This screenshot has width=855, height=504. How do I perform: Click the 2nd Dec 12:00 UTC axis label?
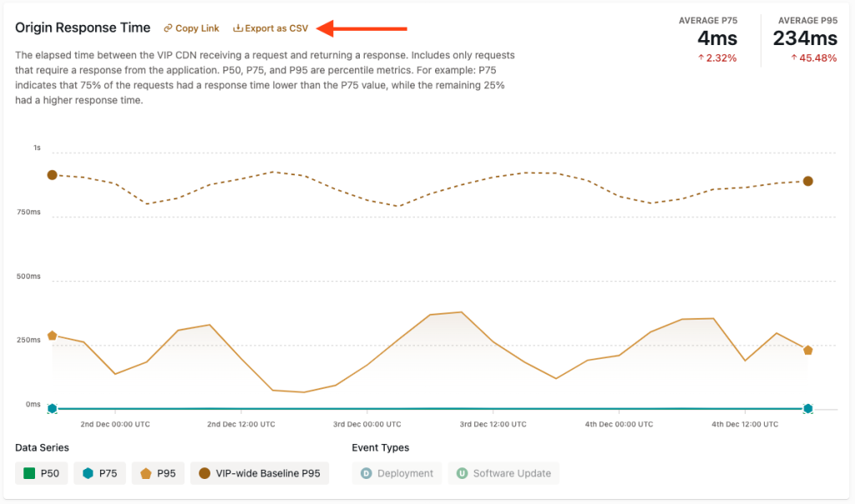point(241,424)
